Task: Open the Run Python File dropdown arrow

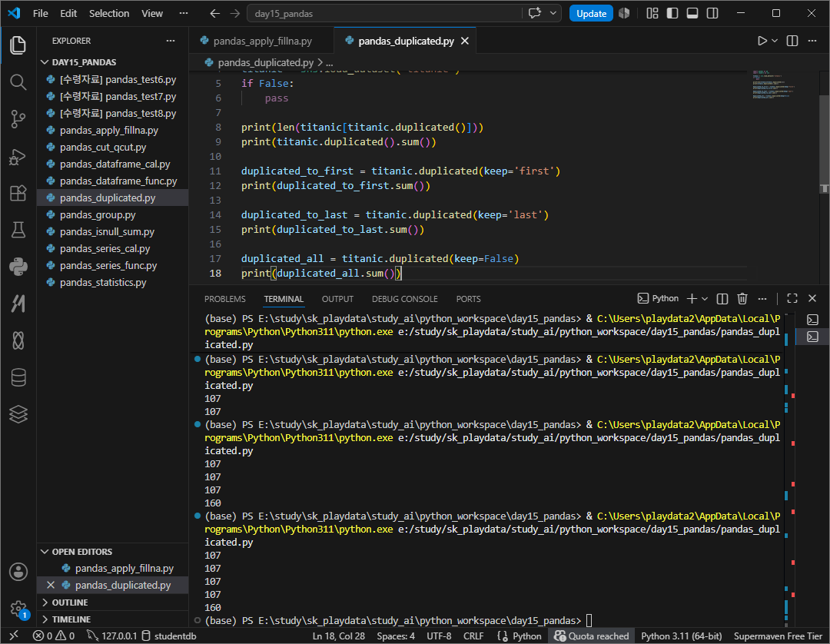Action: 775,41
